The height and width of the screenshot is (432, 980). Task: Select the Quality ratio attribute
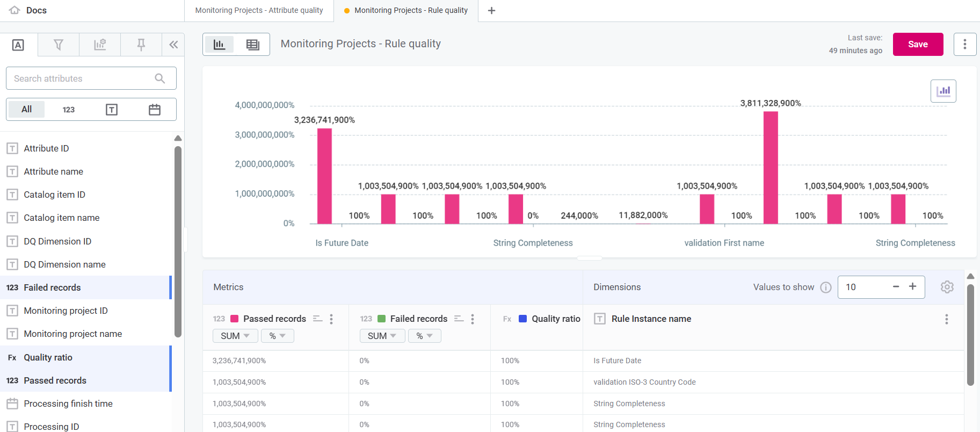click(48, 357)
